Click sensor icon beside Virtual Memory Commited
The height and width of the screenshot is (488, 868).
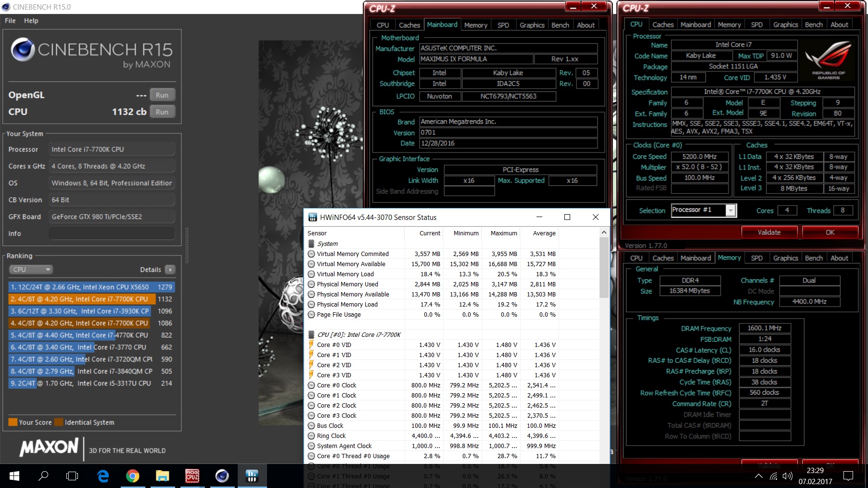pos(311,254)
